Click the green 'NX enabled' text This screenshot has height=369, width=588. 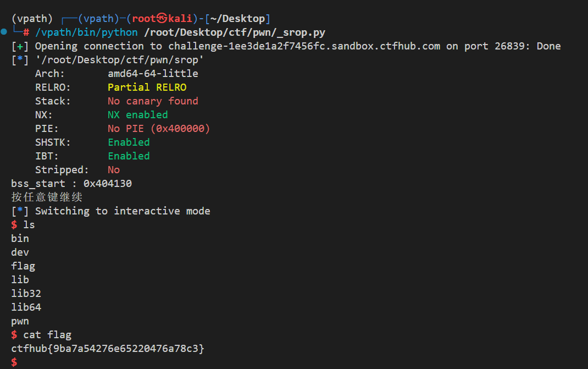point(137,115)
